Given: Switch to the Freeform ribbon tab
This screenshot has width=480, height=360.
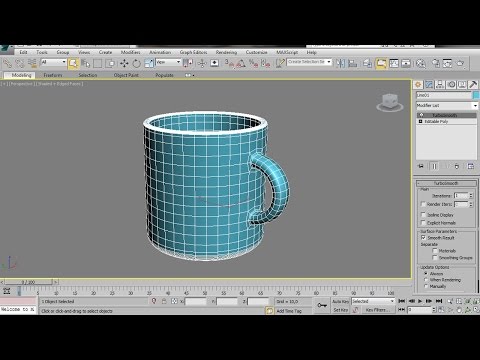Looking at the screenshot, I should coord(53,75).
